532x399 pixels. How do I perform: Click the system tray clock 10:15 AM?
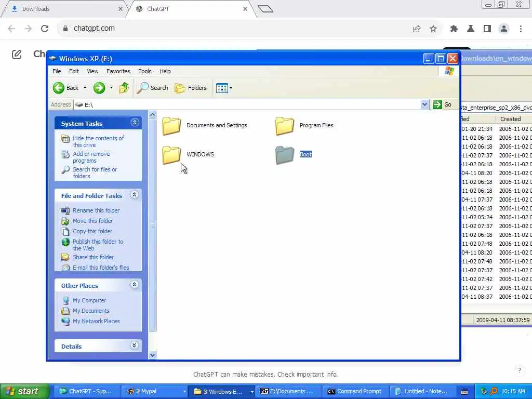tap(513, 392)
